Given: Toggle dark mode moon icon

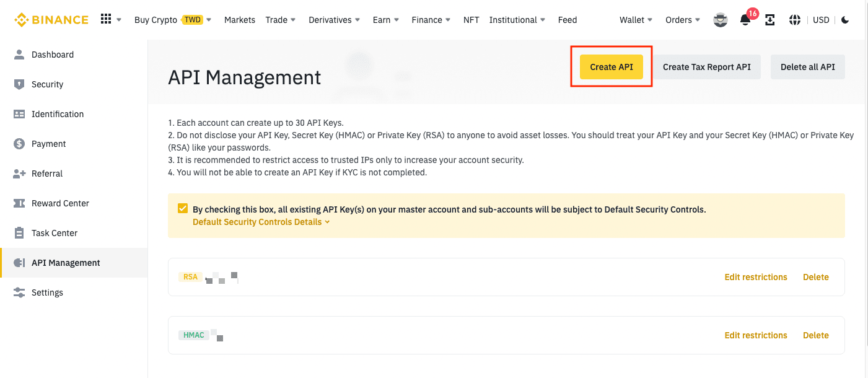Looking at the screenshot, I should click(x=845, y=20).
